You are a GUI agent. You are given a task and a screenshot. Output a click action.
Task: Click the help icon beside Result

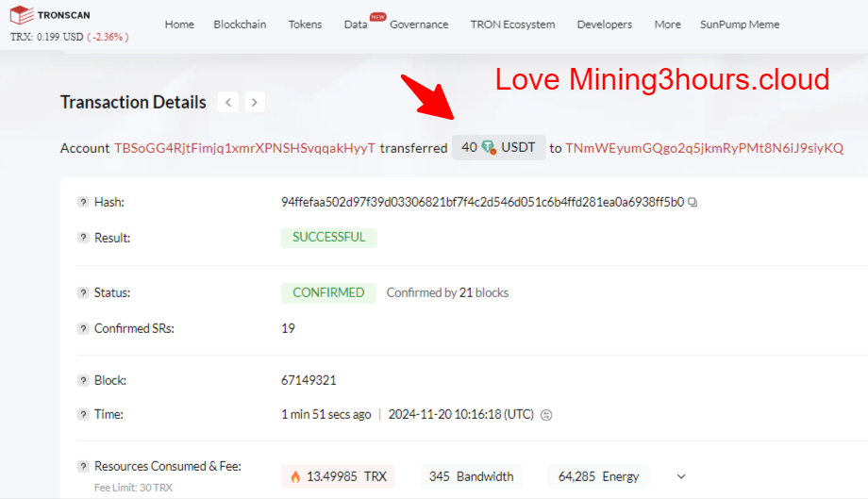(x=83, y=238)
